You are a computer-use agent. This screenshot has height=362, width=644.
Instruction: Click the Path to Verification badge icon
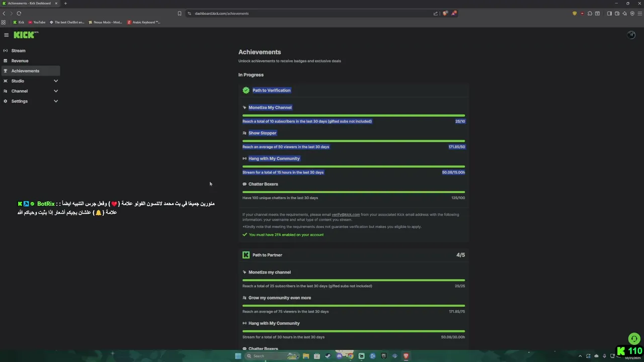246,90
